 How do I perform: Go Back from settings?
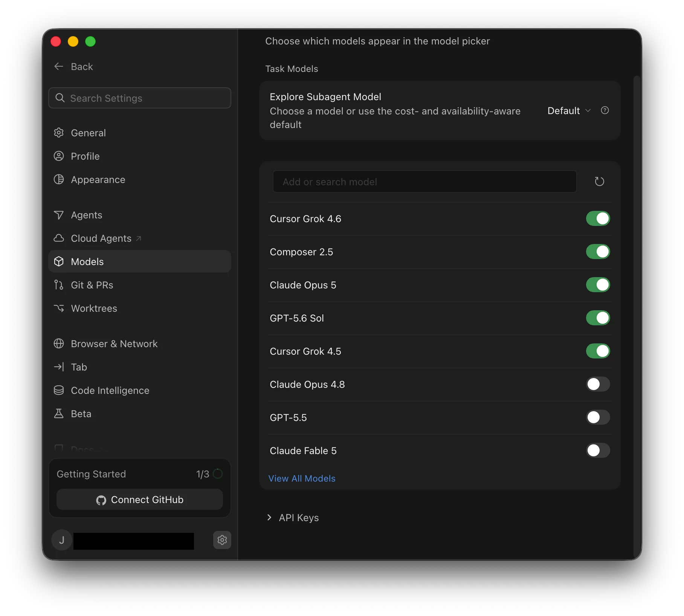coord(74,67)
